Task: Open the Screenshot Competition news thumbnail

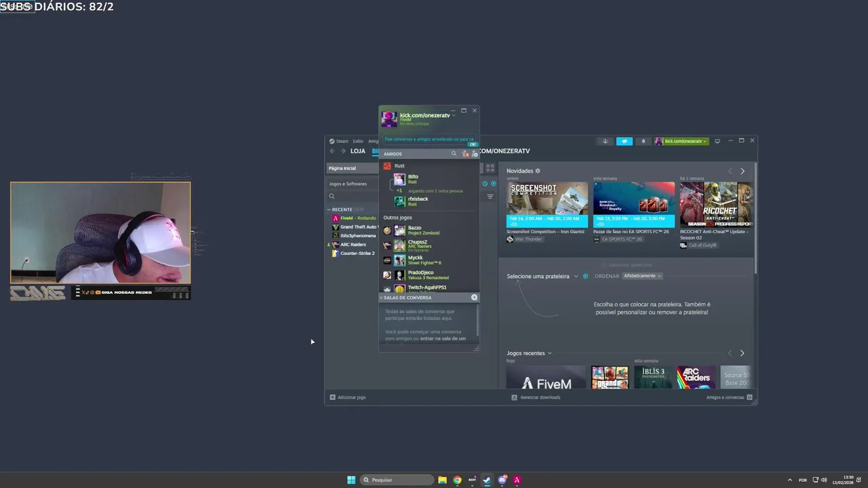Action: point(547,204)
